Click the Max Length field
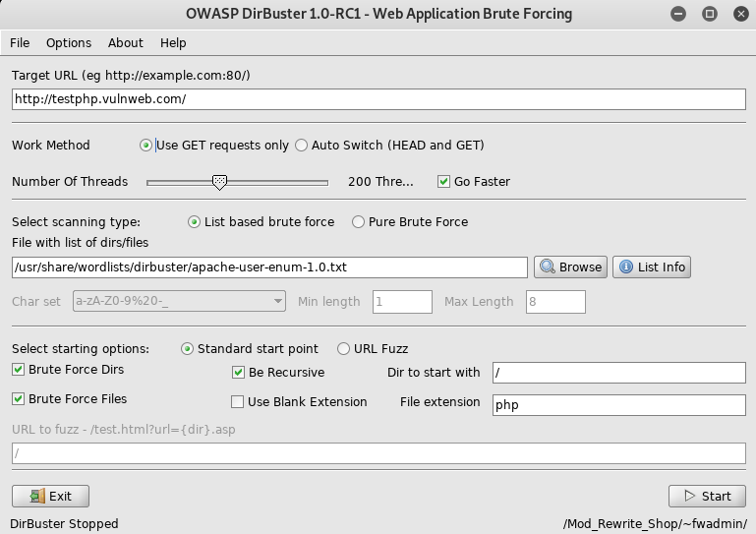This screenshot has width=756, height=534. point(555,302)
